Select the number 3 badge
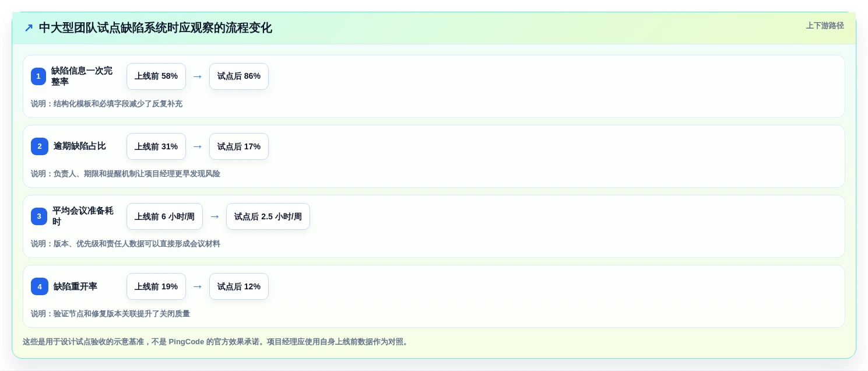Image resolution: width=868 pixels, height=371 pixels. point(39,216)
